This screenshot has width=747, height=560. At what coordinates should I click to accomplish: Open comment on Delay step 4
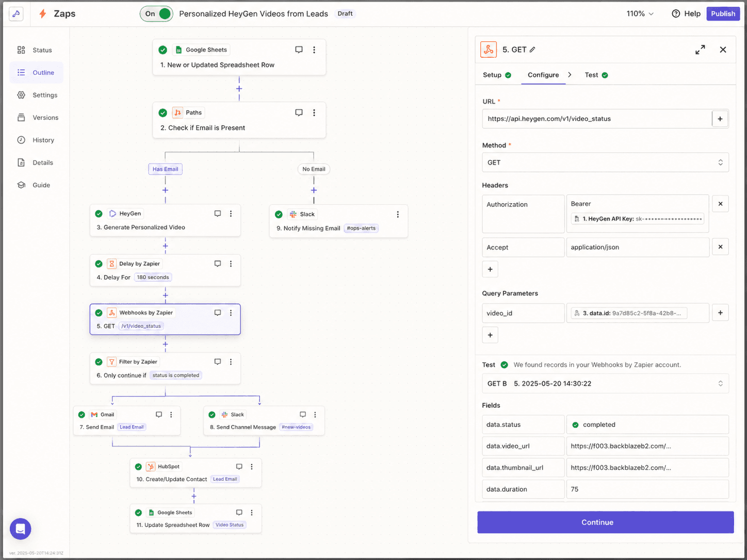(218, 263)
